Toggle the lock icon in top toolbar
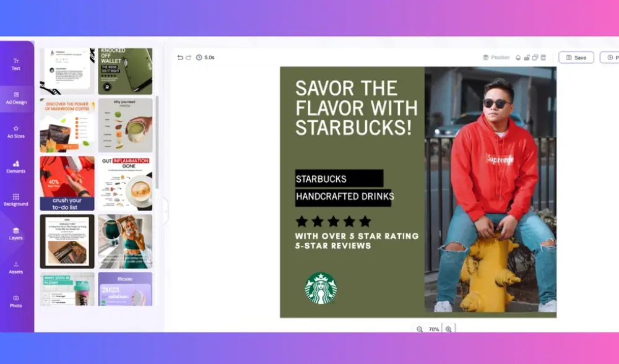This screenshot has height=364, width=619. point(527,58)
